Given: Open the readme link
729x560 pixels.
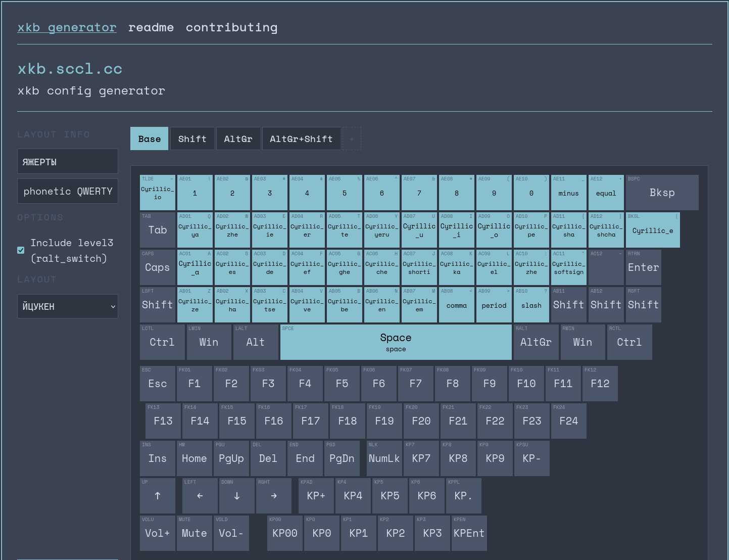Looking at the screenshot, I should click(151, 27).
